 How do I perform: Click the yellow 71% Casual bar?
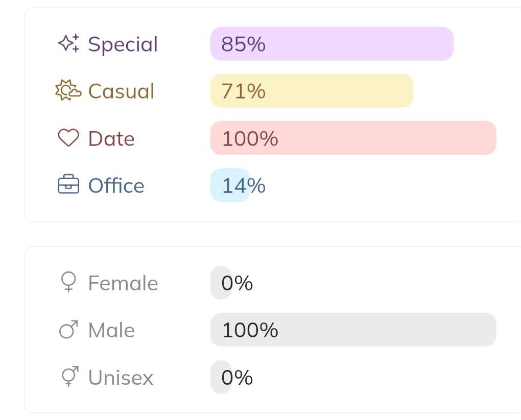tap(312, 91)
